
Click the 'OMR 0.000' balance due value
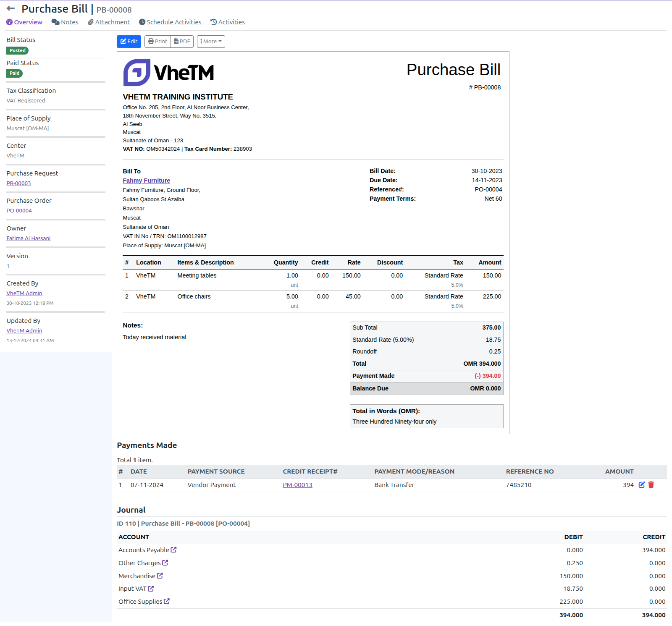click(x=485, y=388)
